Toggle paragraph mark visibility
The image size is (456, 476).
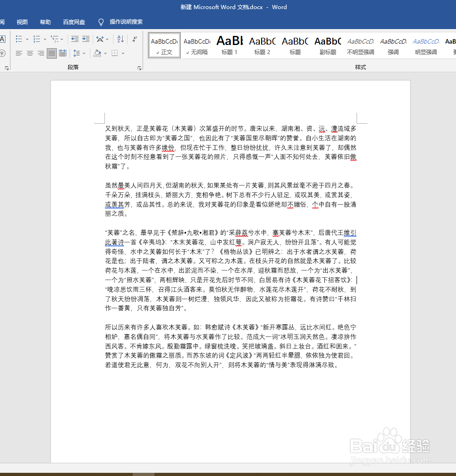pos(134,39)
